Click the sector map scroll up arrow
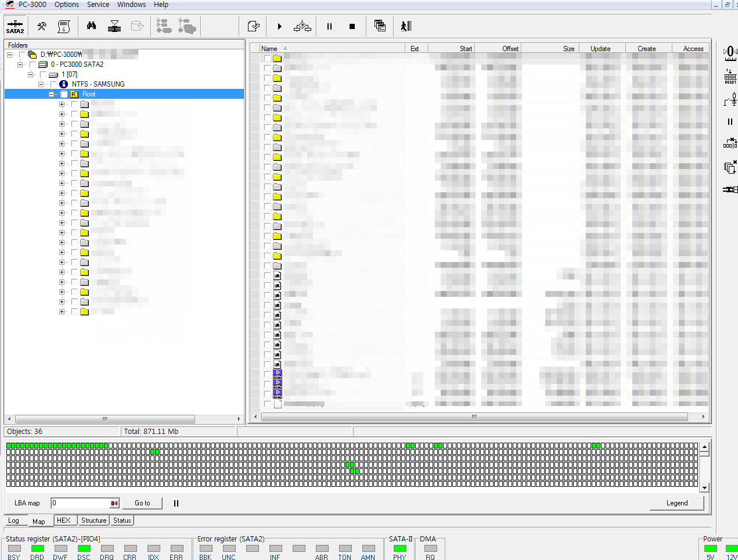 704,447
